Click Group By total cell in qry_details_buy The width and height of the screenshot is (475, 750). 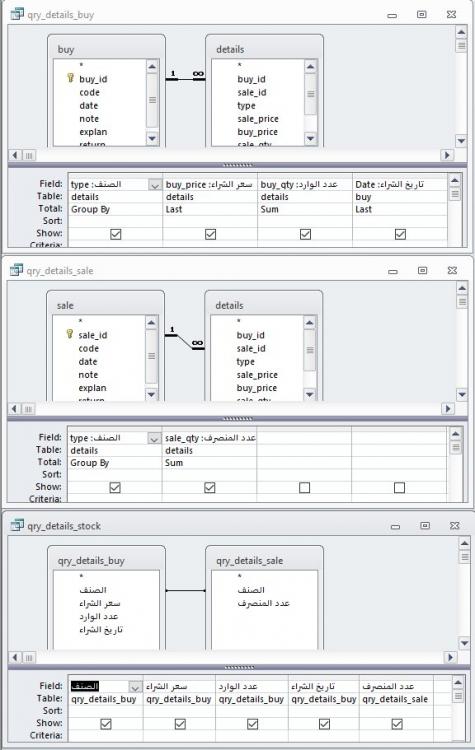(x=115, y=209)
